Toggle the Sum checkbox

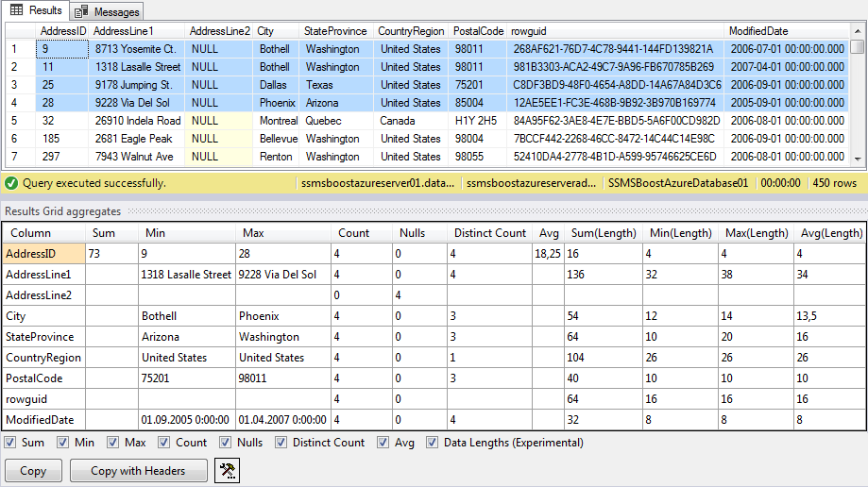[10, 443]
